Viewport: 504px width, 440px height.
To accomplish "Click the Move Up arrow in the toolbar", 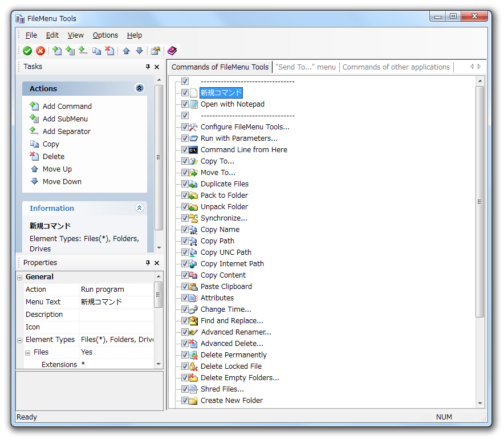I will tap(127, 51).
